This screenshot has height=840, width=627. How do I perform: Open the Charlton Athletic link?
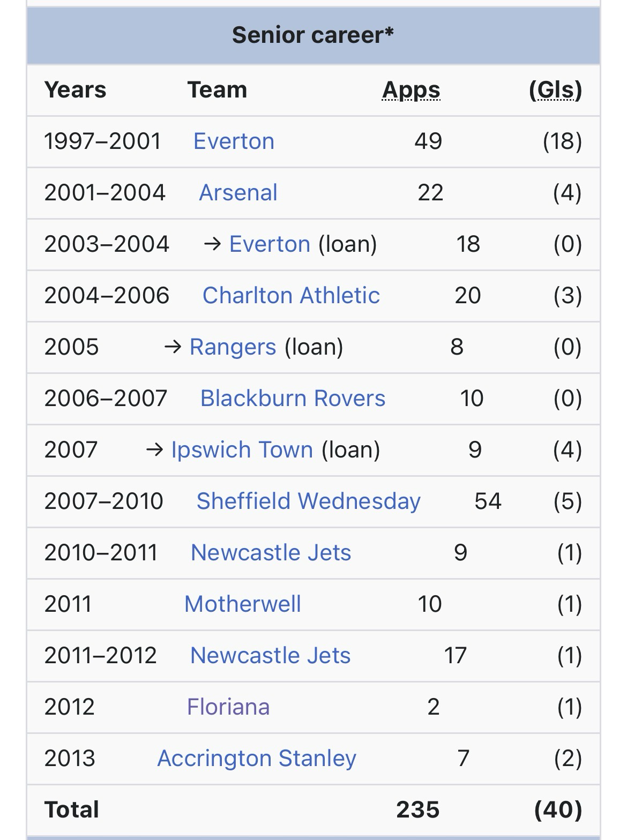point(291,296)
